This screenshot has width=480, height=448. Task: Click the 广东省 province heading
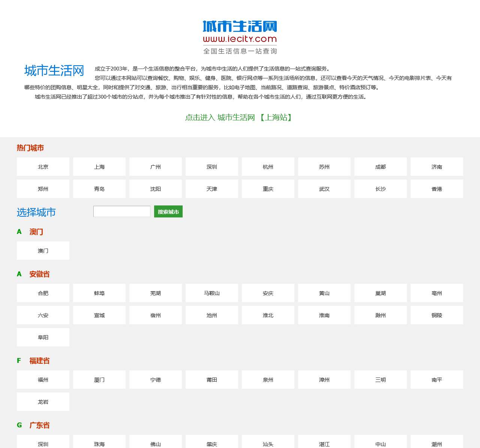tap(39, 425)
